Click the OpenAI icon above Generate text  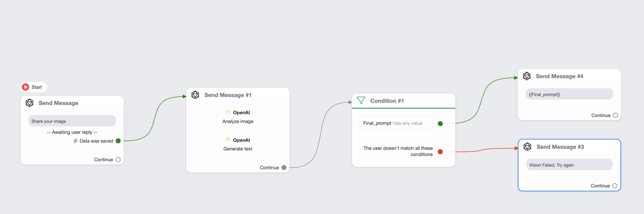pyautogui.click(x=228, y=140)
